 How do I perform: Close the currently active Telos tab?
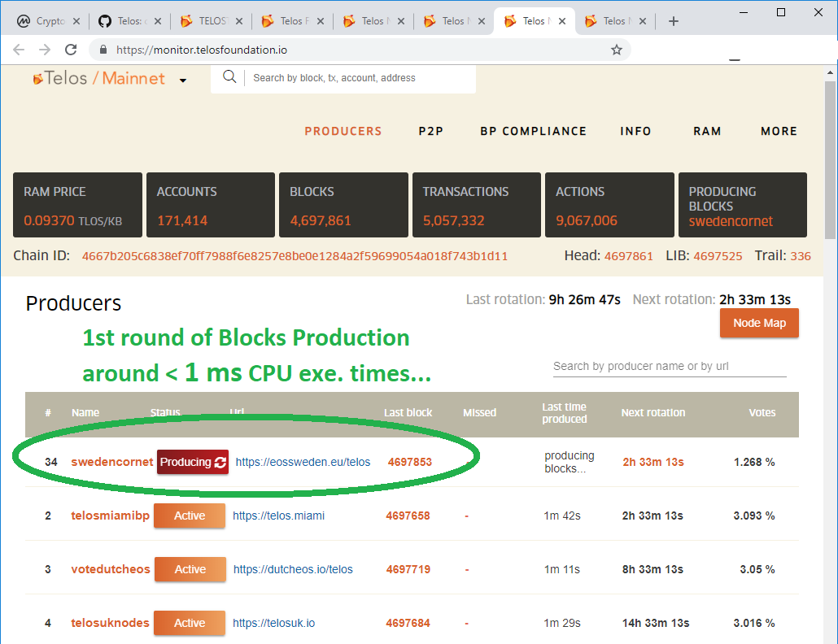click(562, 21)
